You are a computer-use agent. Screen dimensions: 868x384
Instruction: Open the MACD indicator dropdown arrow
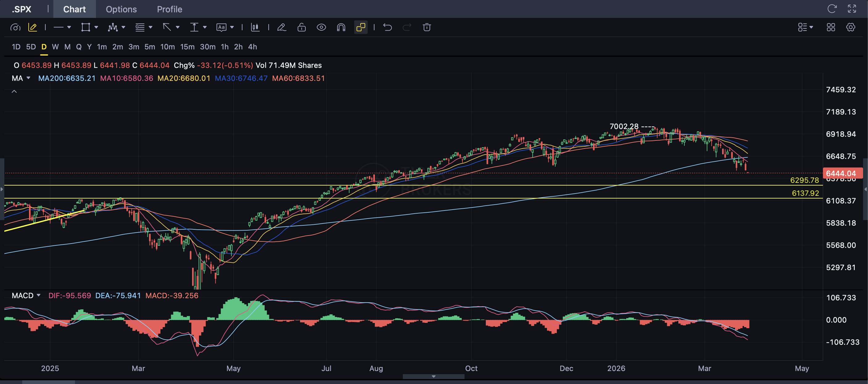pyautogui.click(x=39, y=295)
